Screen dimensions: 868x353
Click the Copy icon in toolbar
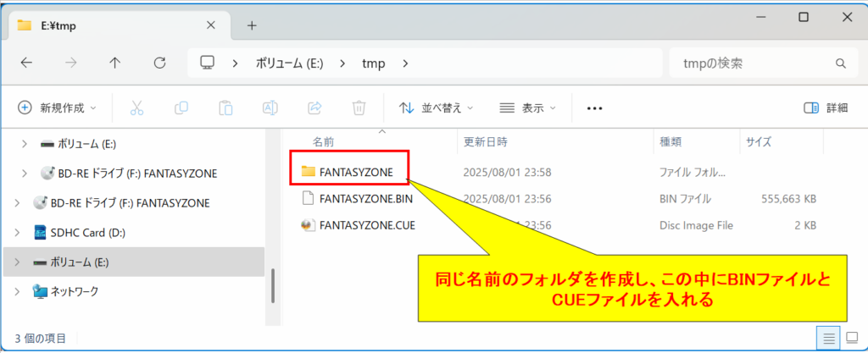tap(181, 108)
